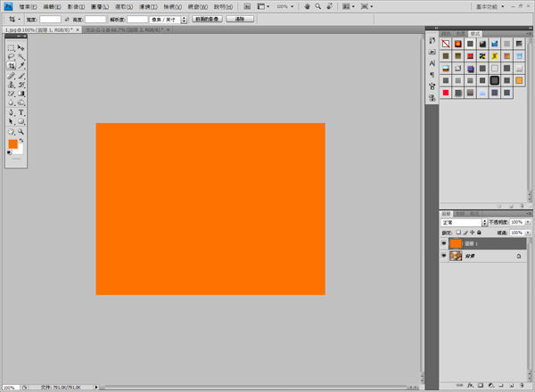Hide the orange 圖層 1 layer

(444, 243)
